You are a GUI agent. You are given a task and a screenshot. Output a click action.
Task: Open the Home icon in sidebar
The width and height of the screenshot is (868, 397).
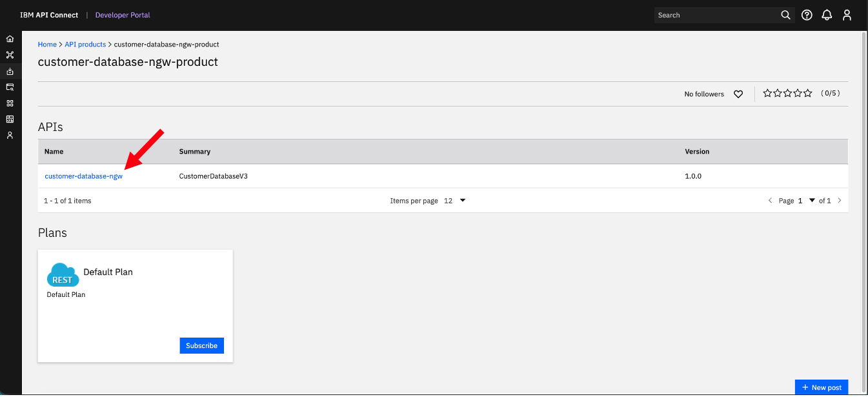[x=10, y=39]
